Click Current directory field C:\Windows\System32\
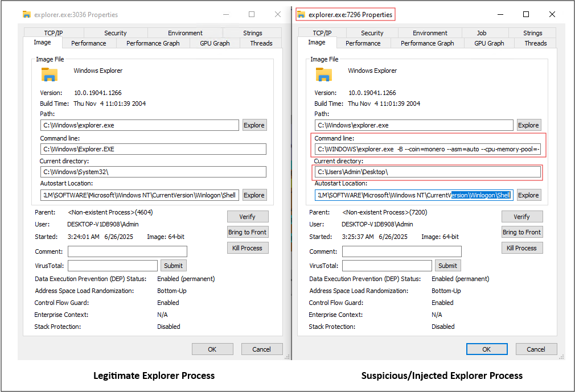The image size is (575, 392). coord(153,172)
